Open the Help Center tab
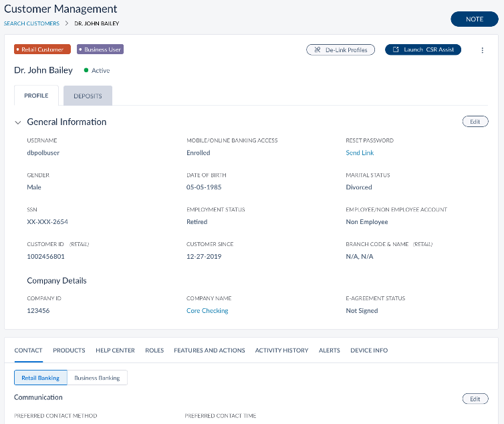Image resolution: width=504 pixels, height=424 pixels. point(115,350)
